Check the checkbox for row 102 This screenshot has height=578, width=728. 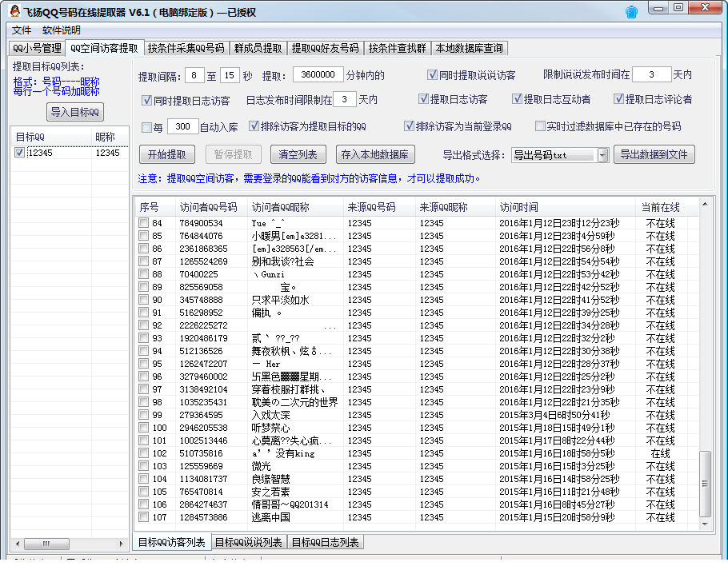143,453
